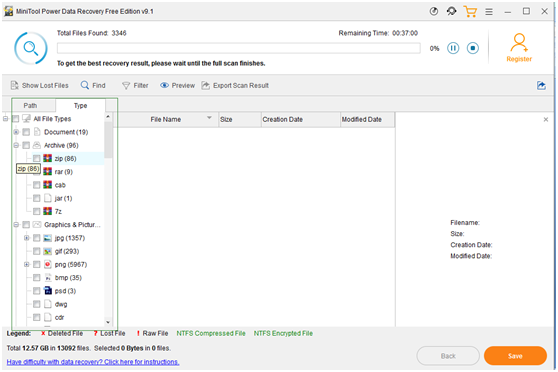Expand the png (5967) node

tap(26, 264)
